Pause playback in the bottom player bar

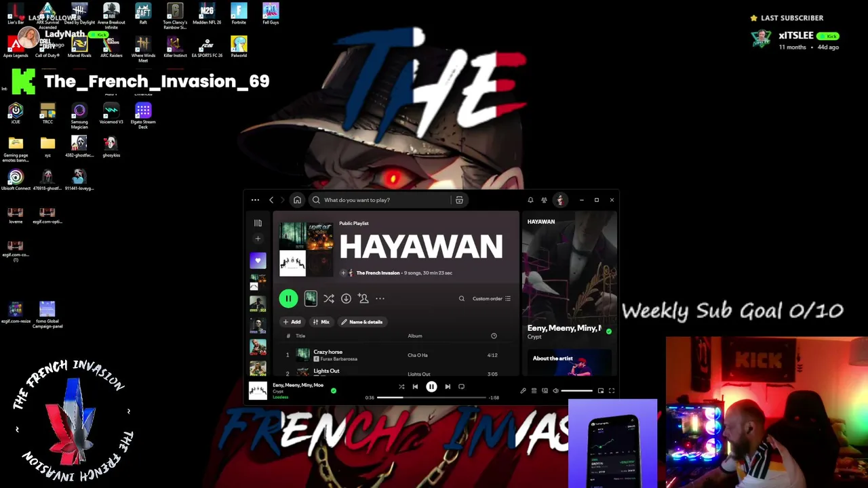click(x=431, y=386)
